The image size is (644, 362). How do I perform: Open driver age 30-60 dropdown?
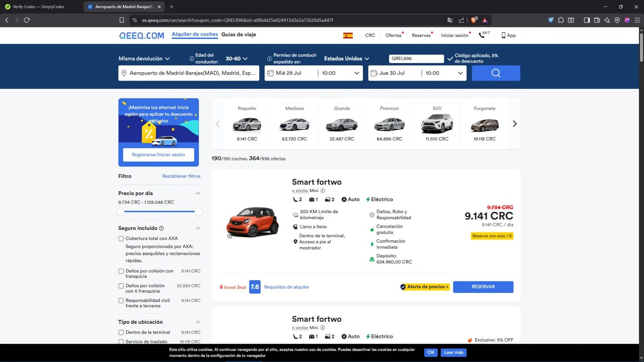237,59
